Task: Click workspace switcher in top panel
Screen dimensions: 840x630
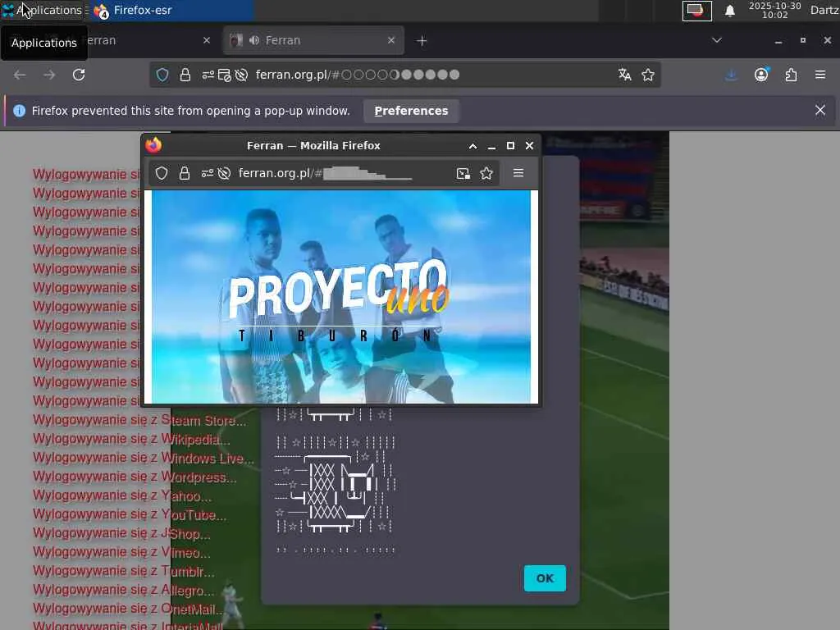Action: coord(697,11)
